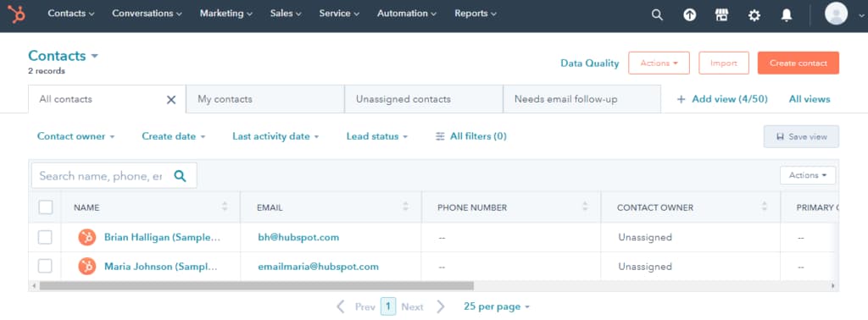868x320 pixels.
Task: Select page 1 in pagination
Action: [x=388, y=306]
